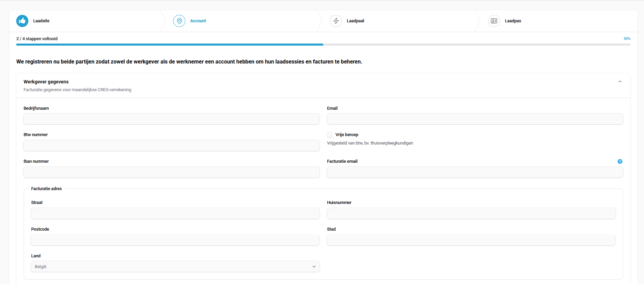Jump to the Laadpas step
Screen dimensions: 644x284
pos(513,21)
